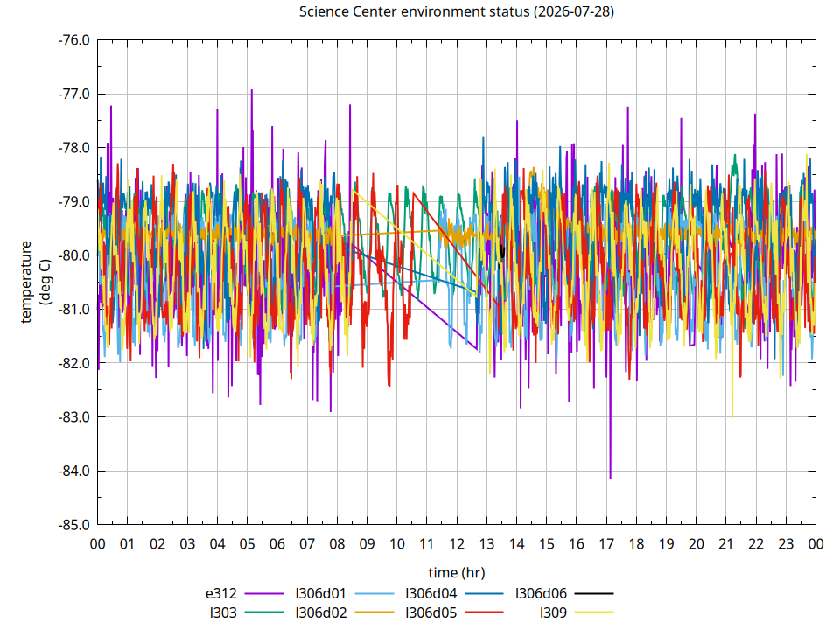Click the 17 hour tick label
This screenshot has height=630, width=840.
pyautogui.click(x=605, y=544)
